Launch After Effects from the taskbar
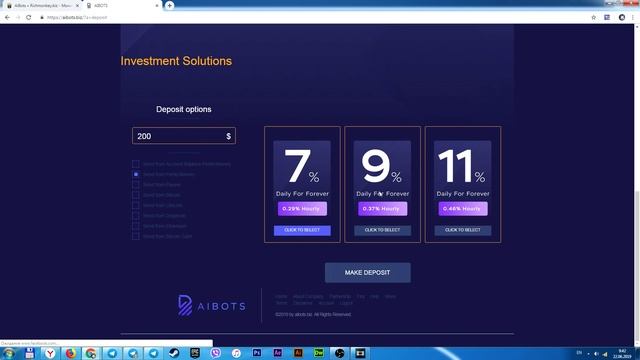Image resolution: width=640 pixels, height=360 pixels. 278,353
